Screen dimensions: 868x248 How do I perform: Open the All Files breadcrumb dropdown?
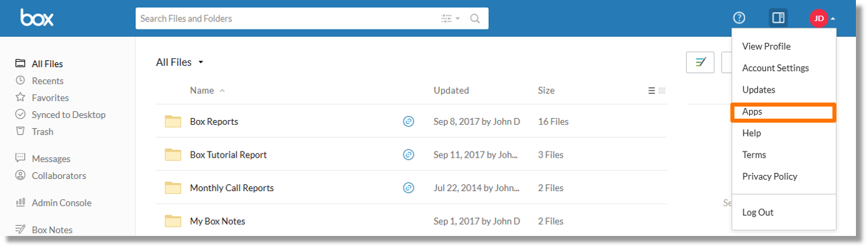coord(179,62)
